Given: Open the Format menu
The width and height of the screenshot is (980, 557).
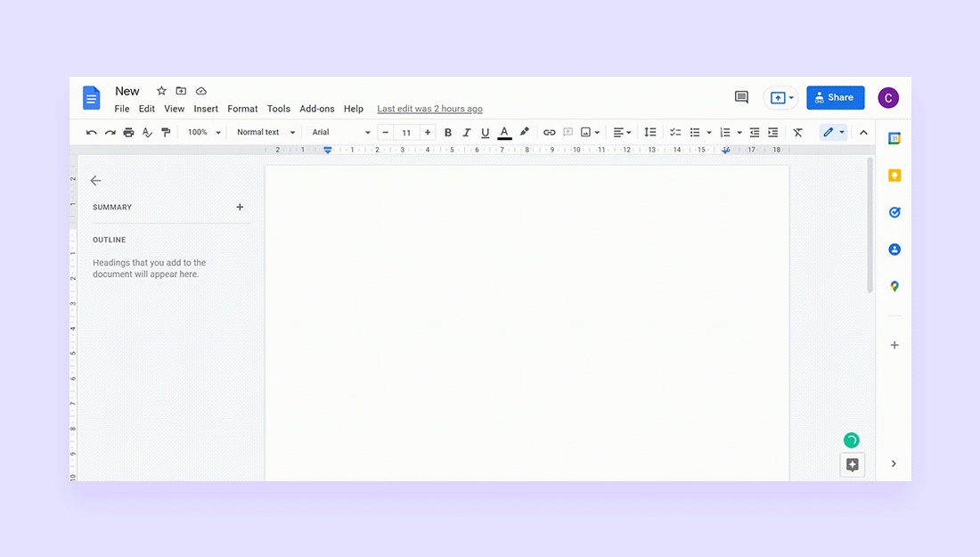Looking at the screenshot, I should 242,109.
